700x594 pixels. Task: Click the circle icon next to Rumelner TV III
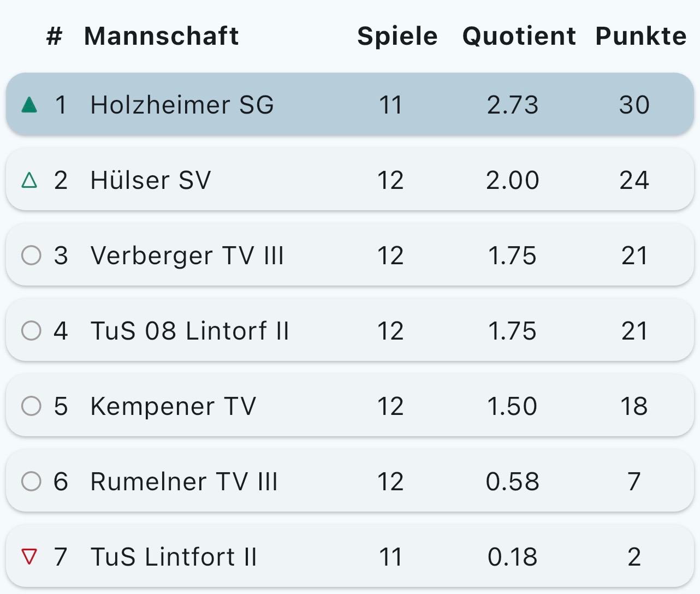click(31, 481)
